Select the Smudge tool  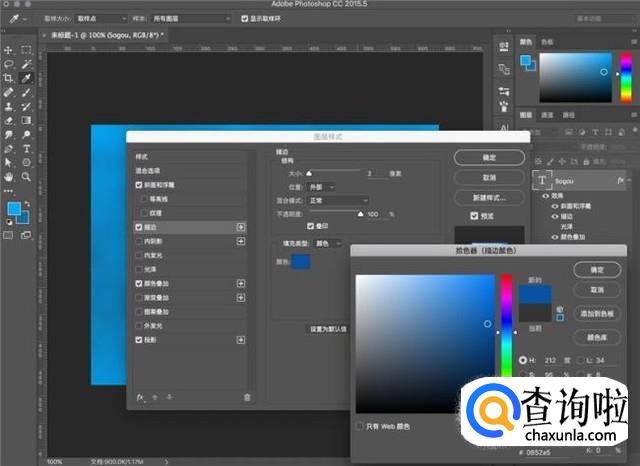tap(8, 135)
